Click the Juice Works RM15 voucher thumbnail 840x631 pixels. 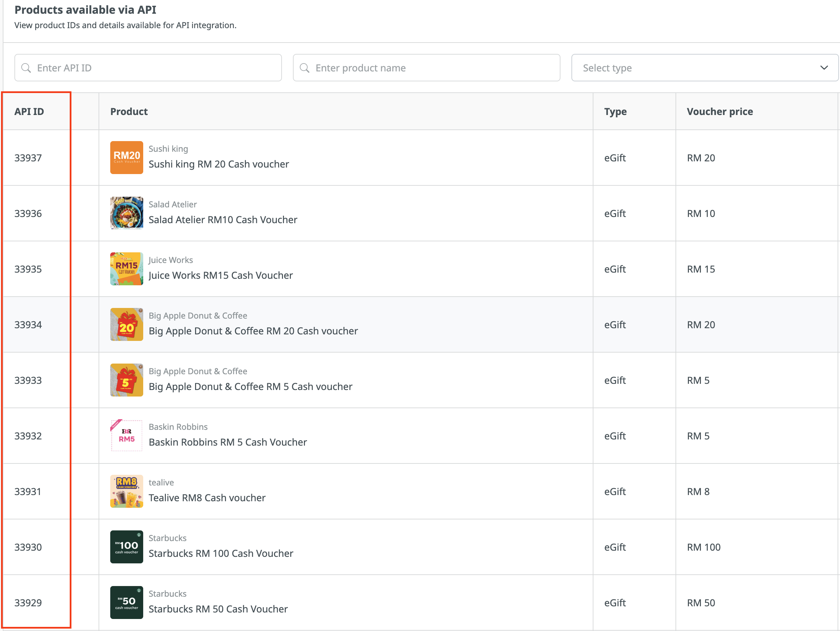point(126,269)
